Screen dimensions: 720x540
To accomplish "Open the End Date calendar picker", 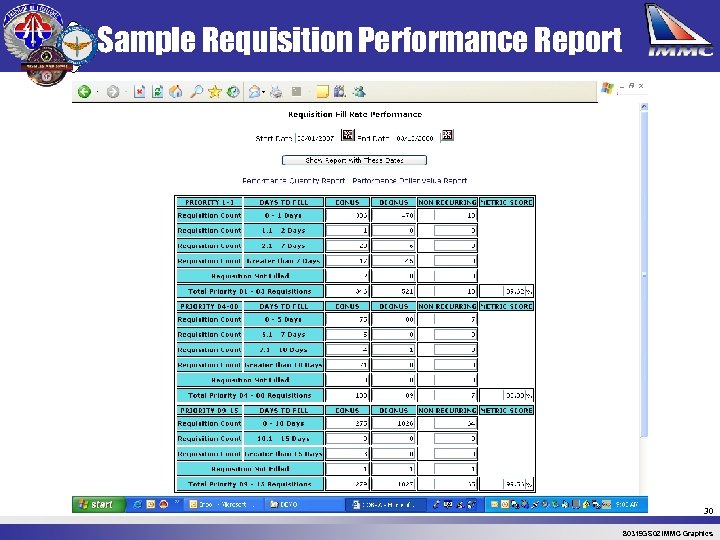I will tap(447, 135).
